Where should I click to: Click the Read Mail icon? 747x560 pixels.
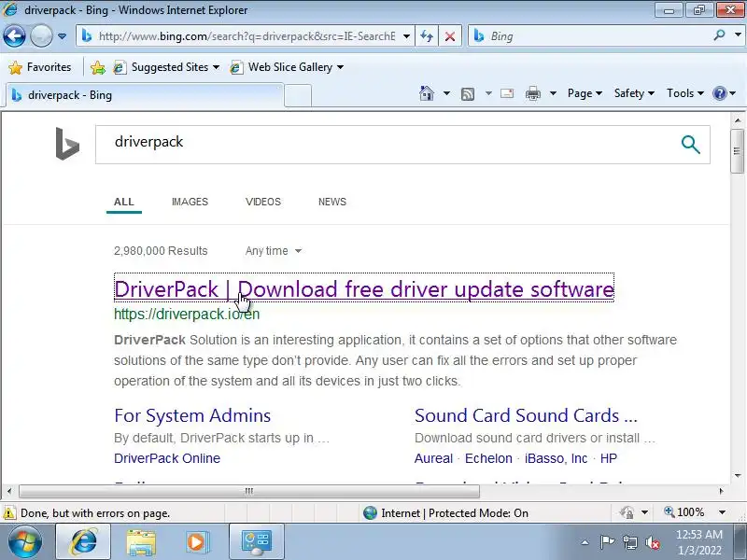(507, 93)
